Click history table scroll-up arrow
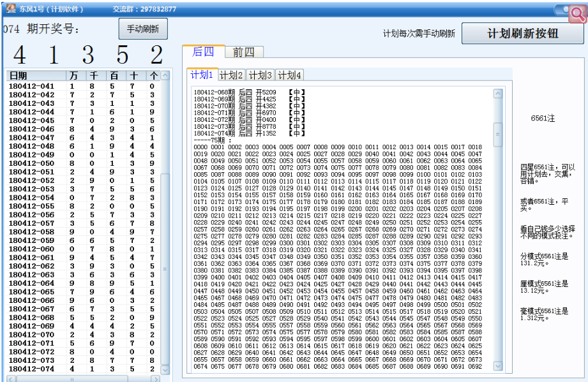 pyautogui.click(x=165, y=76)
